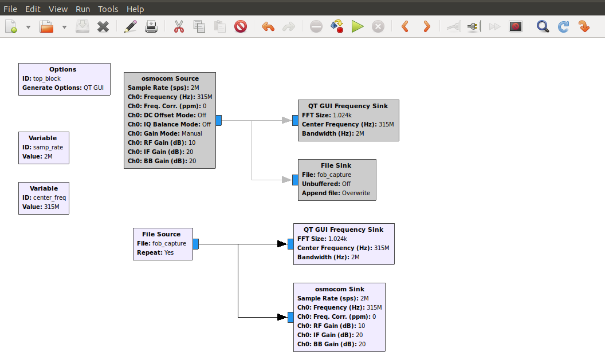The width and height of the screenshot is (605, 364).
Task: Find blocks with the magnifier icon
Action: click(543, 26)
